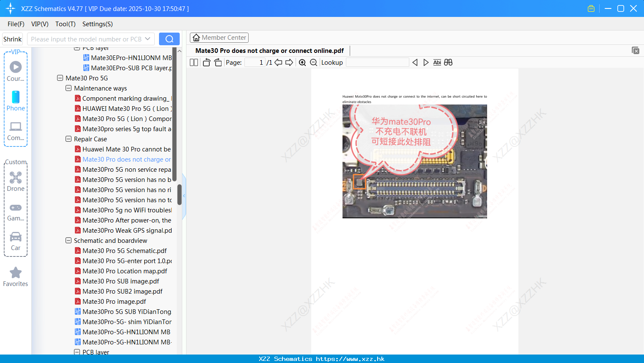Image resolution: width=644 pixels, height=363 pixels.
Task: Collapse the Mate30 Pro 5G node
Action: point(60,78)
